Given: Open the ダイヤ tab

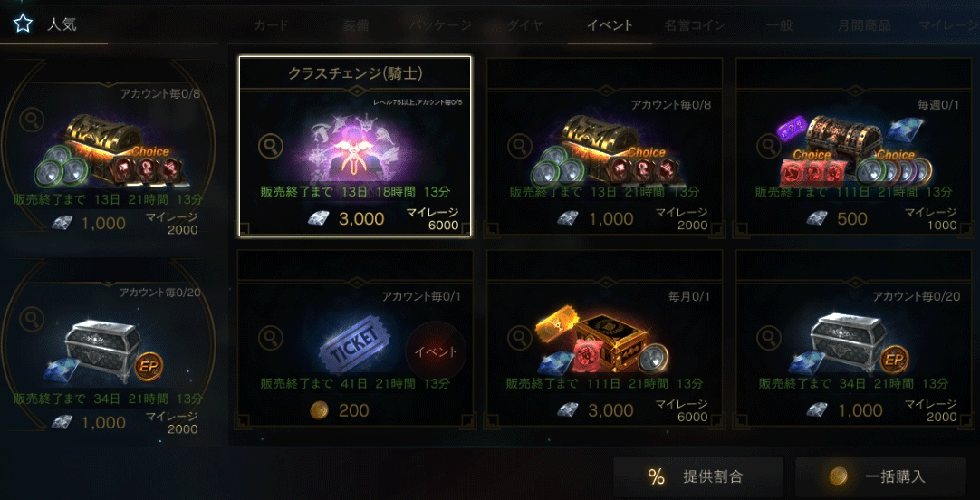Looking at the screenshot, I should [525, 25].
